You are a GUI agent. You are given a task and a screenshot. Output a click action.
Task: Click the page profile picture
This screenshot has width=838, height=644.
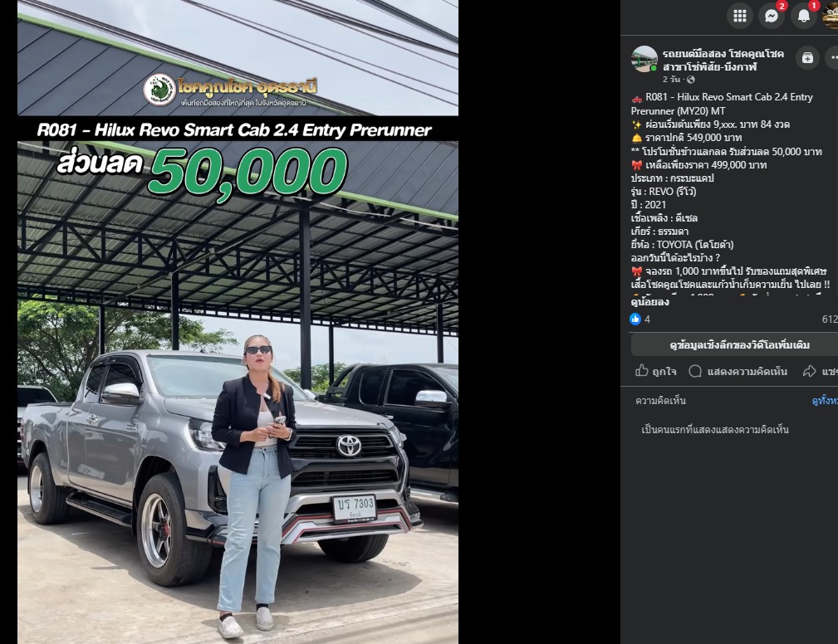[x=644, y=59]
